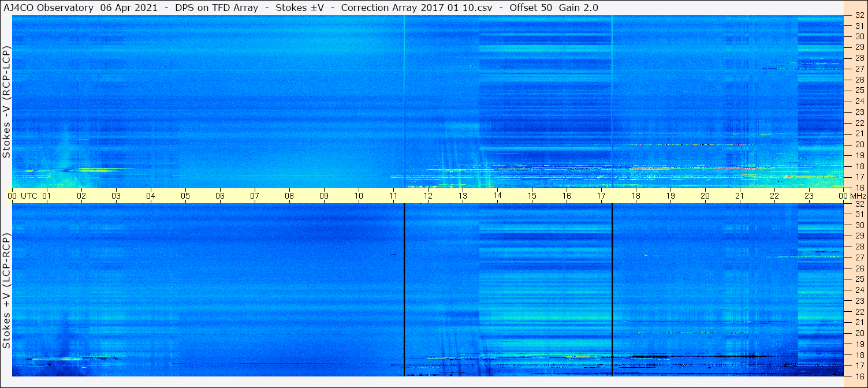Select the 20 hour tick label
This screenshot has width=868, height=388.
tap(705, 196)
